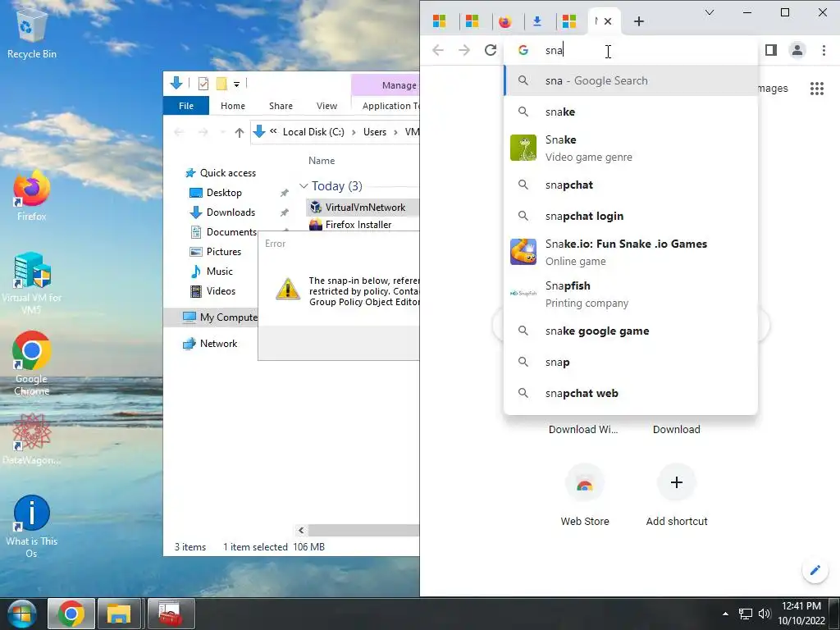
Task: Select the 'snake google game' suggestion
Action: [x=631, y=331]
